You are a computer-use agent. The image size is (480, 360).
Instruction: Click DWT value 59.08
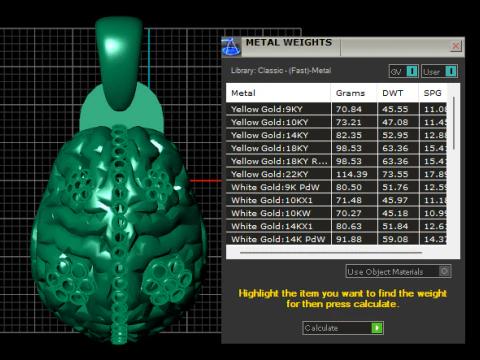(395, 239)
